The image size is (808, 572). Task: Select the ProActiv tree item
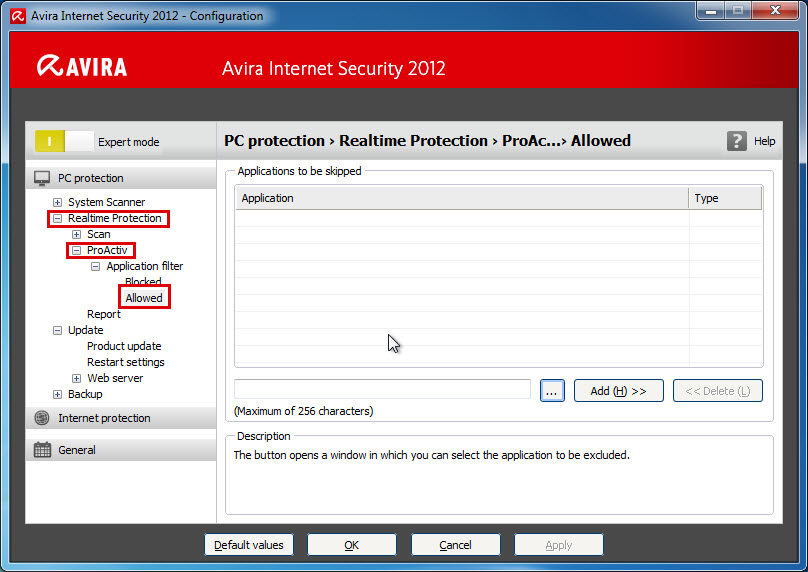point(107,250)
